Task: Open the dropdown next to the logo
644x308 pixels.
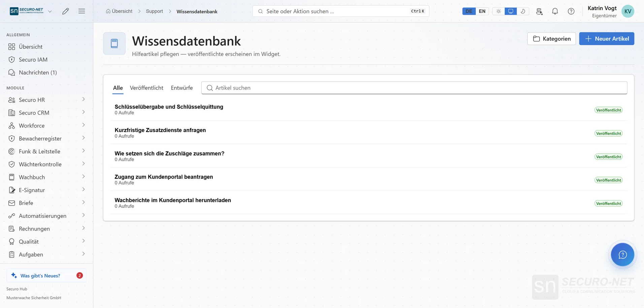Action: click(50, 11)
